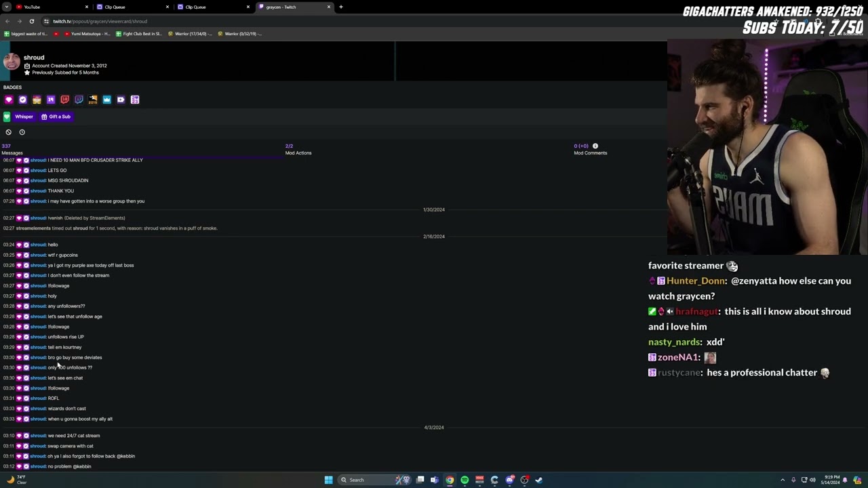Open Discord from the taskbar

click(x=509, y=480)
